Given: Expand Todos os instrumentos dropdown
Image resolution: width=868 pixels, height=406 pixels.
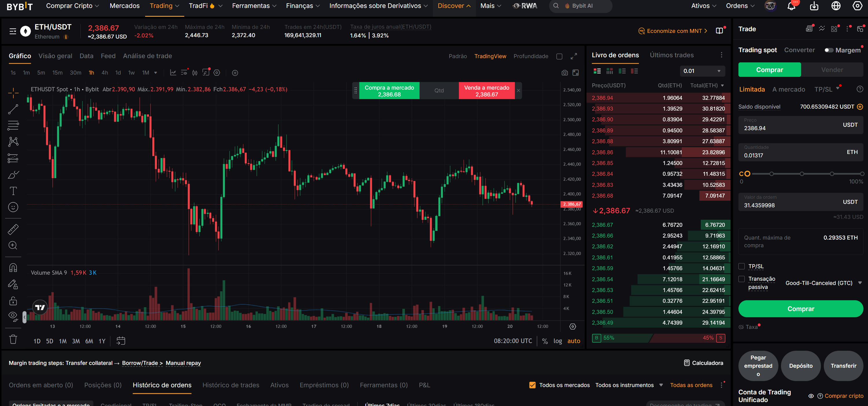Looking at the screenshot, I should [629, 385].
